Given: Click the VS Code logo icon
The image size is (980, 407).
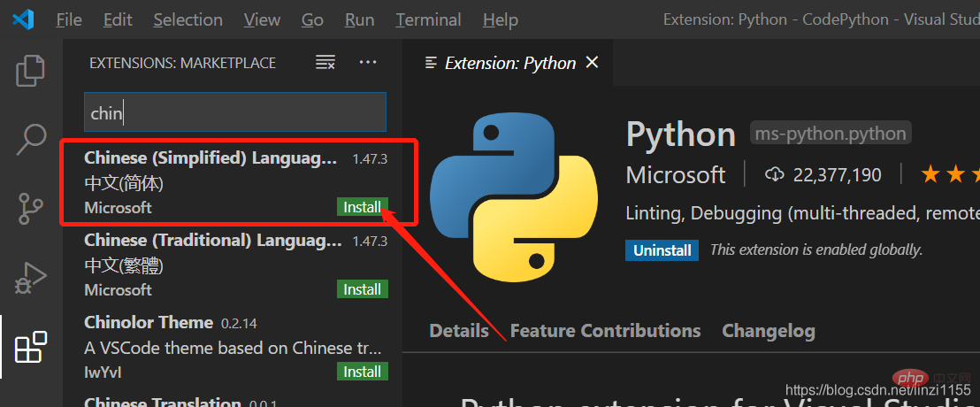Looking at the screenshot, I should point(24,19).
